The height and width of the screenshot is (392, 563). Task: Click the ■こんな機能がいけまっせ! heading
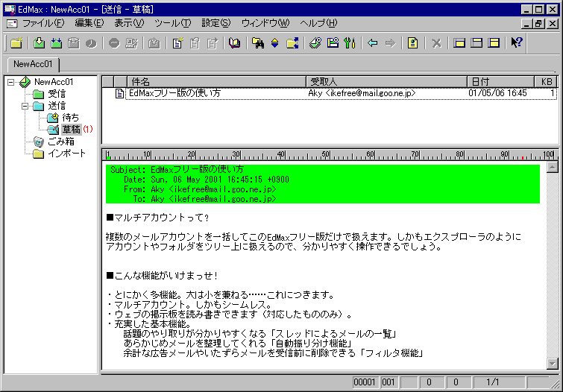click(163, 276)
